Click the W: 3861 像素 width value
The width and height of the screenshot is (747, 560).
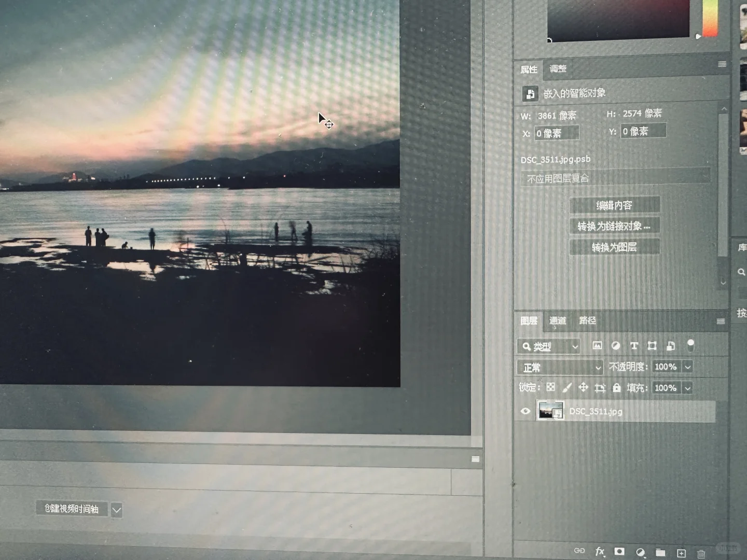[557, 116]
